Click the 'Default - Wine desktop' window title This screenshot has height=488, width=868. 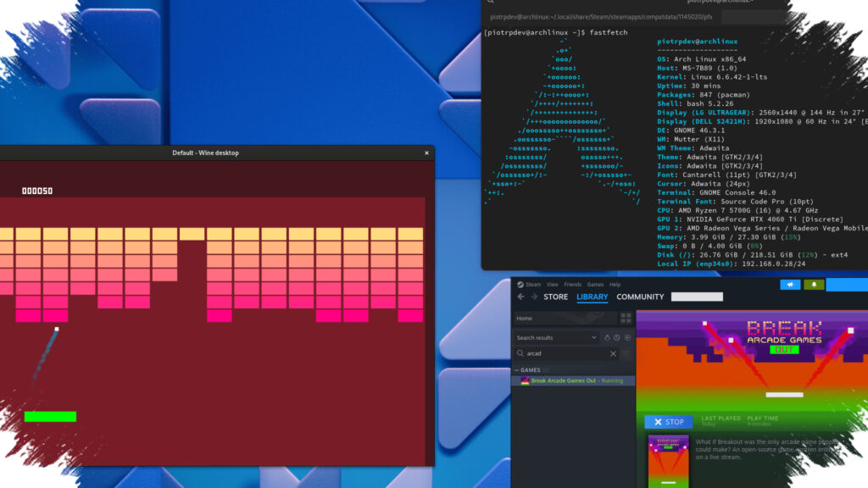(205, 152)
